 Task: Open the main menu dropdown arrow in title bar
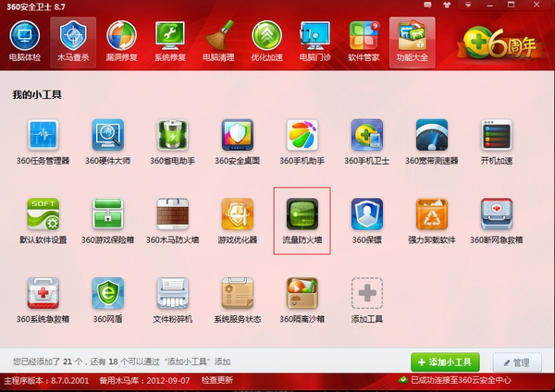468,5
